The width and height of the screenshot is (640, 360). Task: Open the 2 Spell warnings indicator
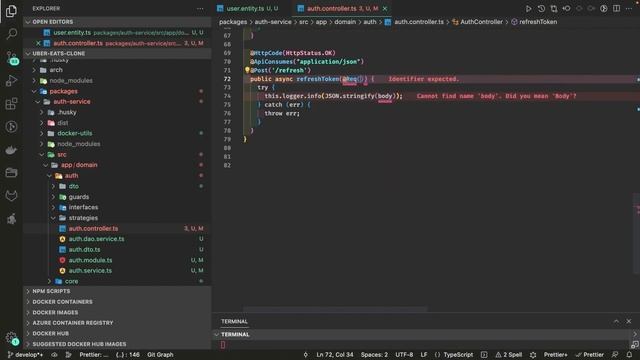[x=509, y=355]
